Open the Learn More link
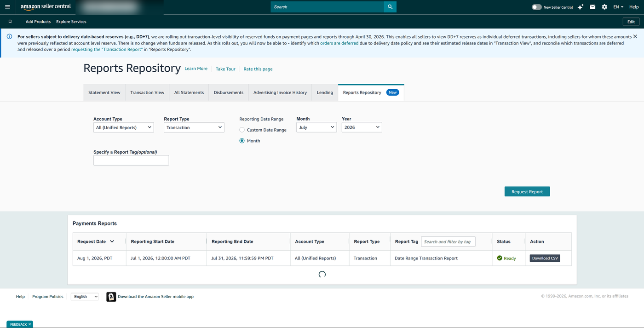Image resolution: width=644 pixels, height=328 pixels. click(x=196, y=69)
